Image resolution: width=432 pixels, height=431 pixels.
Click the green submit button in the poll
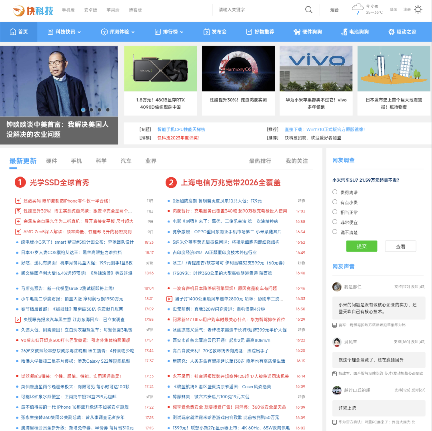click(362, 246)
